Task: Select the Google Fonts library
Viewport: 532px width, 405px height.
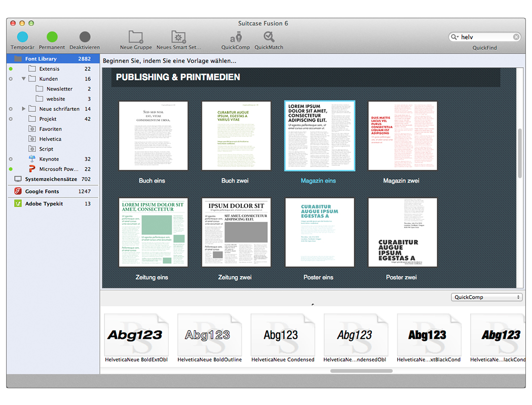Action: pyautogui.click(x=42, y=191)
